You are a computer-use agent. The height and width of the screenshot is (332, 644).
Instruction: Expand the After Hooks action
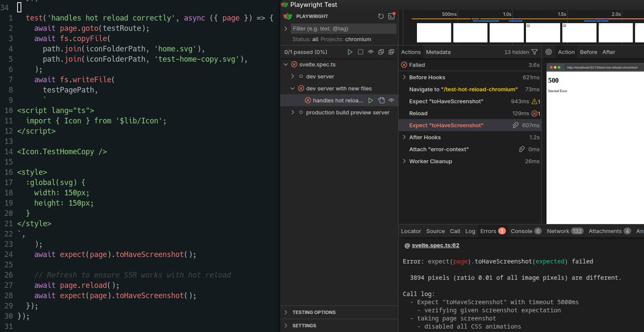404,138
